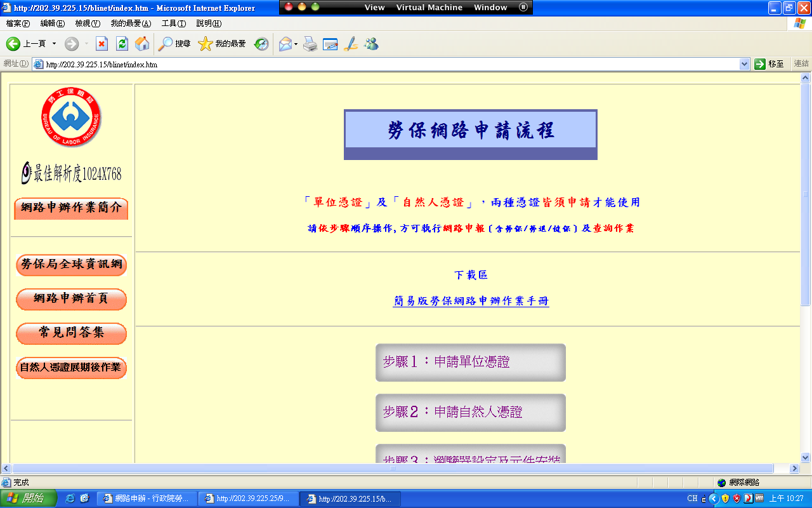The width and height of the screenshot is (812, 508).
Task: Click the second quick launch icon
Action: tap(84, 498)
